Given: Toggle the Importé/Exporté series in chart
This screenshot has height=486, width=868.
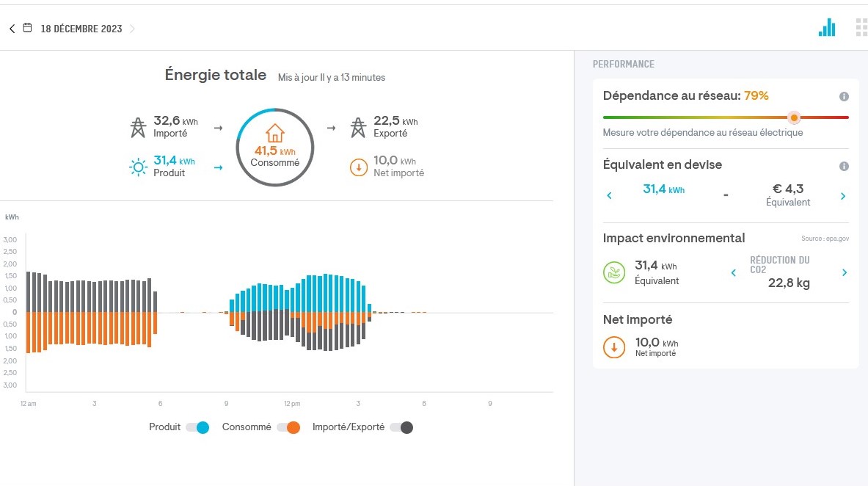Looking at the screenshot, I should tap(401, 427).
